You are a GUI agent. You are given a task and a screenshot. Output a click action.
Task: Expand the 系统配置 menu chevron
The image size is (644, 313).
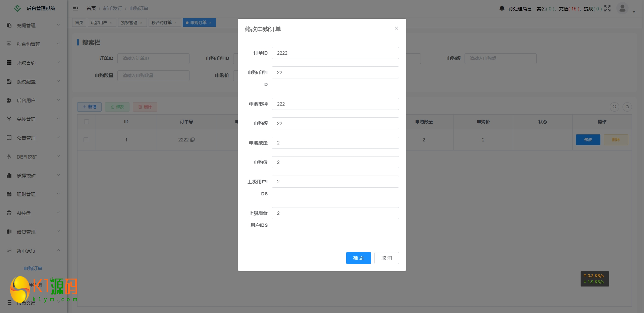58,81
